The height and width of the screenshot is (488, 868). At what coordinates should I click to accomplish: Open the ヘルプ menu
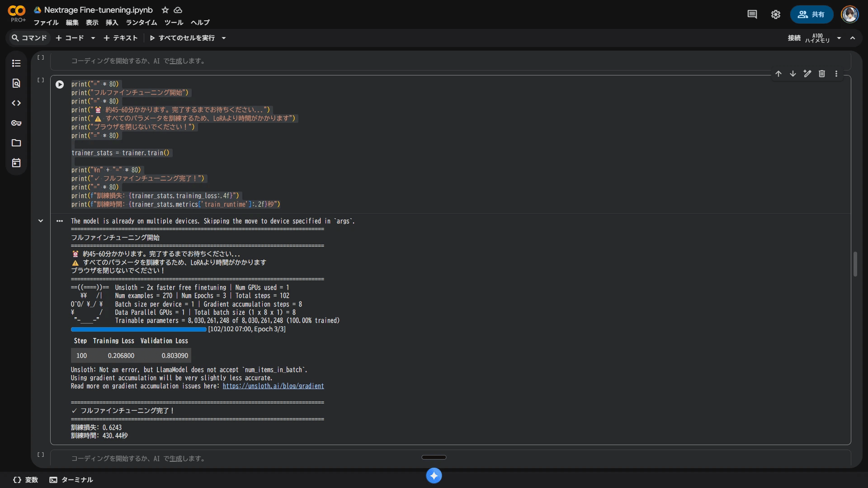coord(200,23)
